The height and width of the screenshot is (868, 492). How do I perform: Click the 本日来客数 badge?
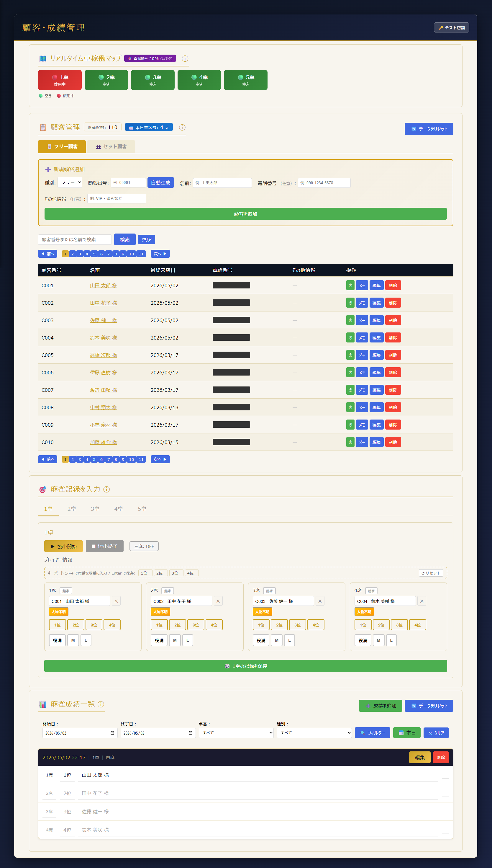[149, 127]
